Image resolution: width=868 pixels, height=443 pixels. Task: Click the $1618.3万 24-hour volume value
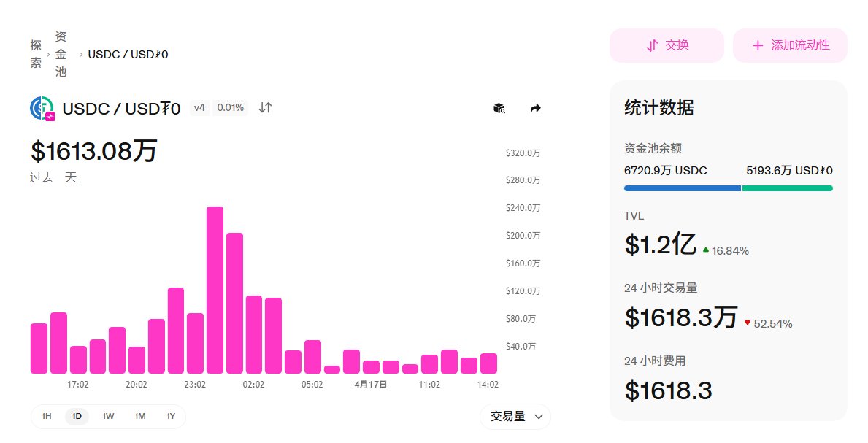681,317
